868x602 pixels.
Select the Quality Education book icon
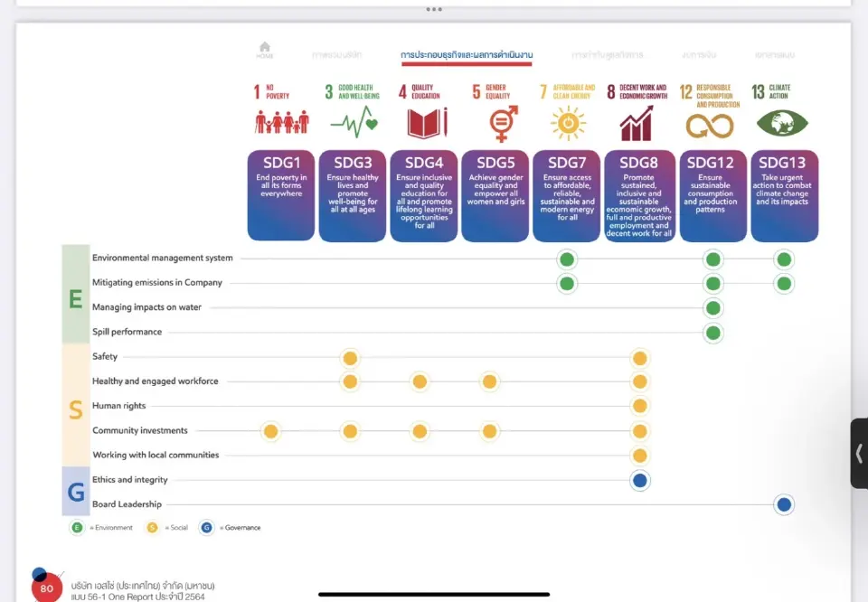tap(427, 123)
